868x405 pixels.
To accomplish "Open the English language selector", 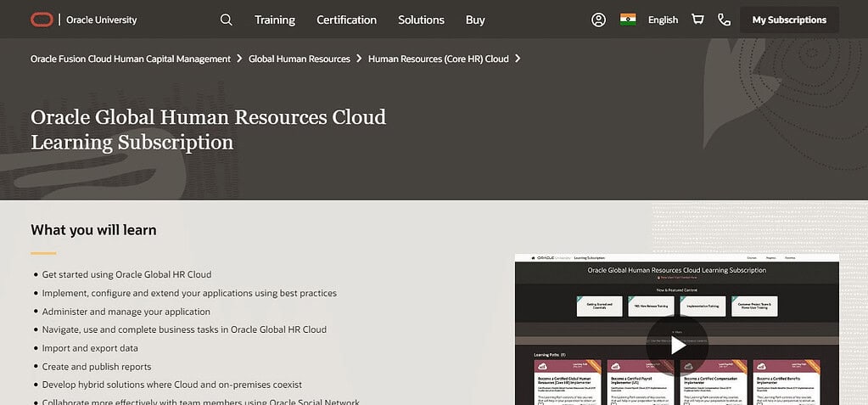I will click(x=664, y=20).
